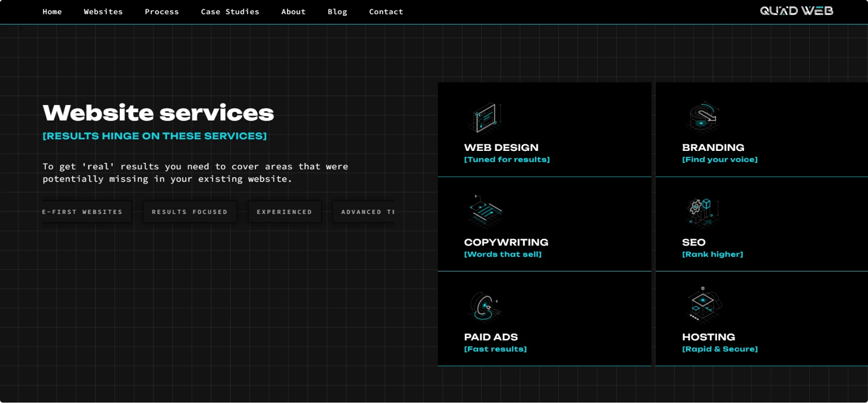
Task: Click the SEO gear and boxes icon
Action: pos(703,212)
